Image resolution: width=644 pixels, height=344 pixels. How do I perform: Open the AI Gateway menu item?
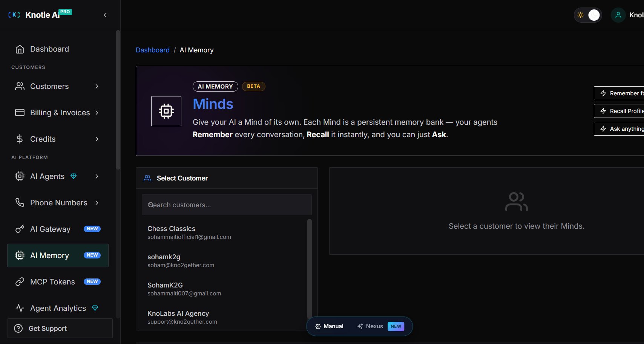pos(58,229)
